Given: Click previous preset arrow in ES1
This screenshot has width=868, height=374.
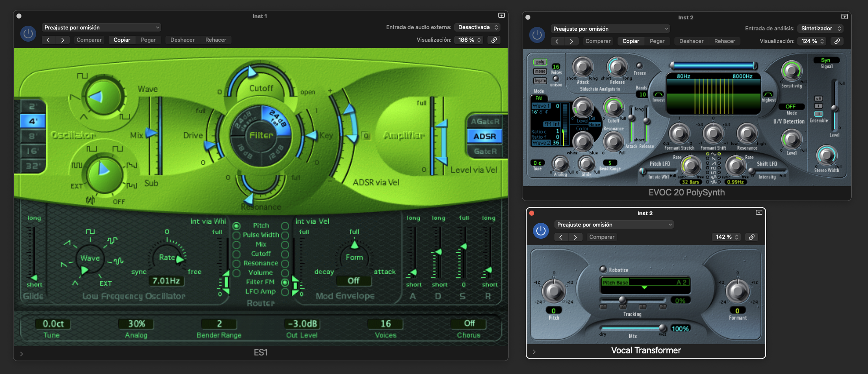Looking at the screenshot, I should (x=48, y=40).
